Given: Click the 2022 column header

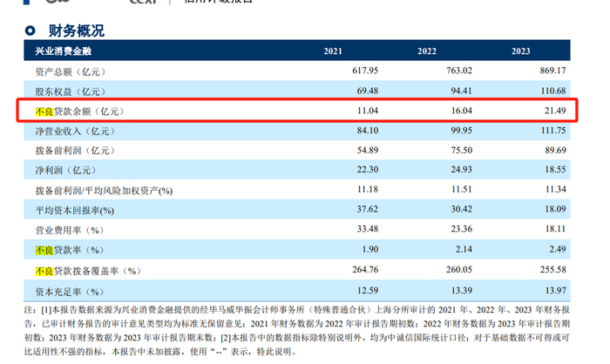Looking at the screenshot, I should pyautogui.click(x=427, y=51).
